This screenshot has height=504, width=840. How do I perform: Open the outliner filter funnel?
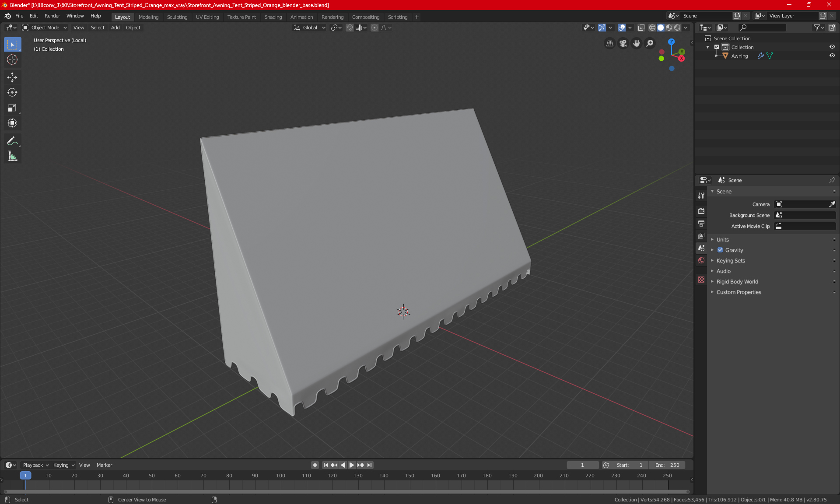click(818, 28)
